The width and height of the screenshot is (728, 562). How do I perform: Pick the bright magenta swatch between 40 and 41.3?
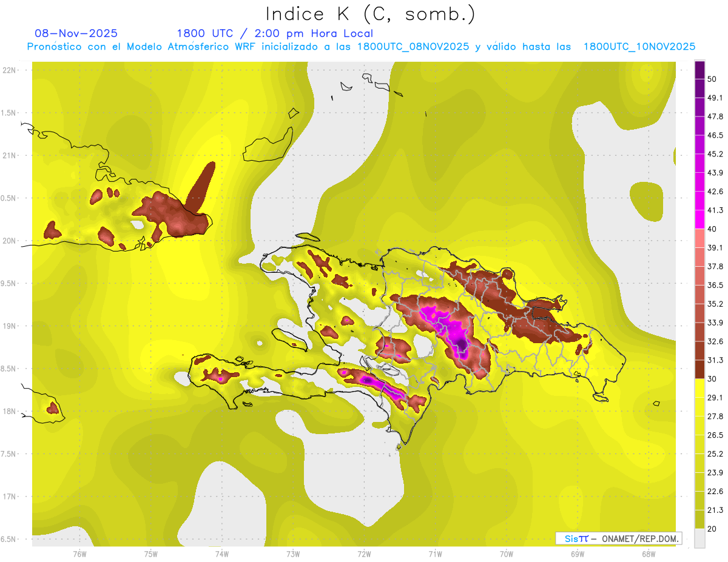[699, 219]
